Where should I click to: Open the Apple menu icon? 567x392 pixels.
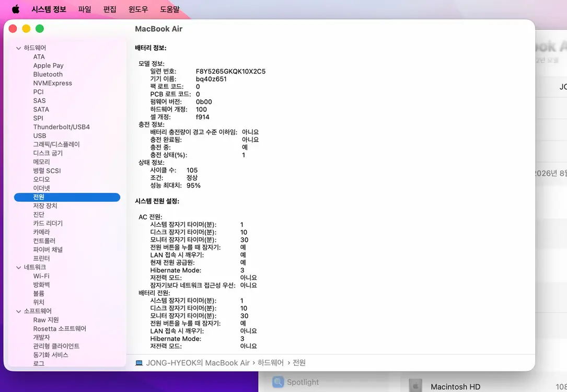coord(16,9)
